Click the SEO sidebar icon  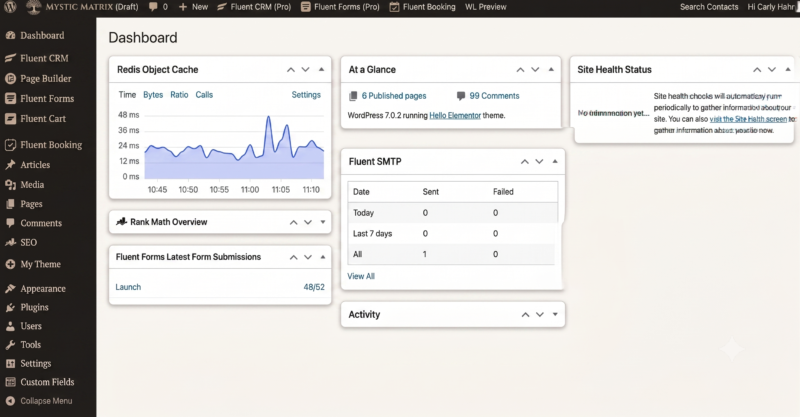click(10, 242)
